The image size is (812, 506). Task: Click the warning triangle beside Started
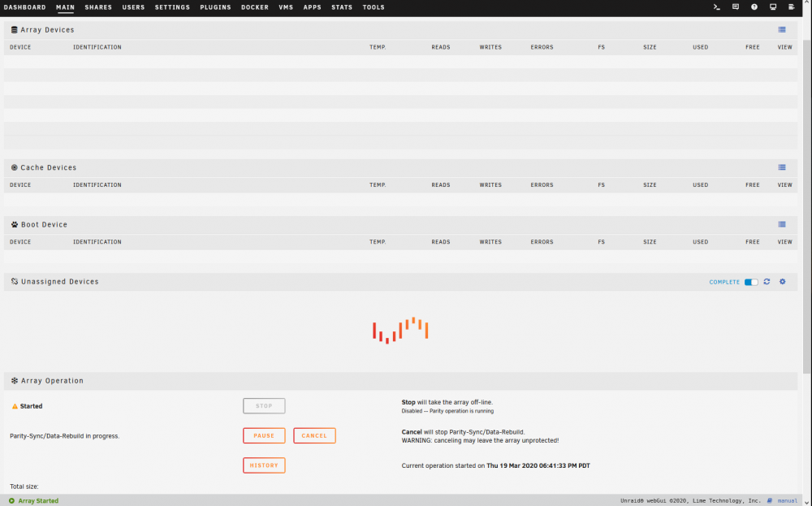(x=15, y=407)
